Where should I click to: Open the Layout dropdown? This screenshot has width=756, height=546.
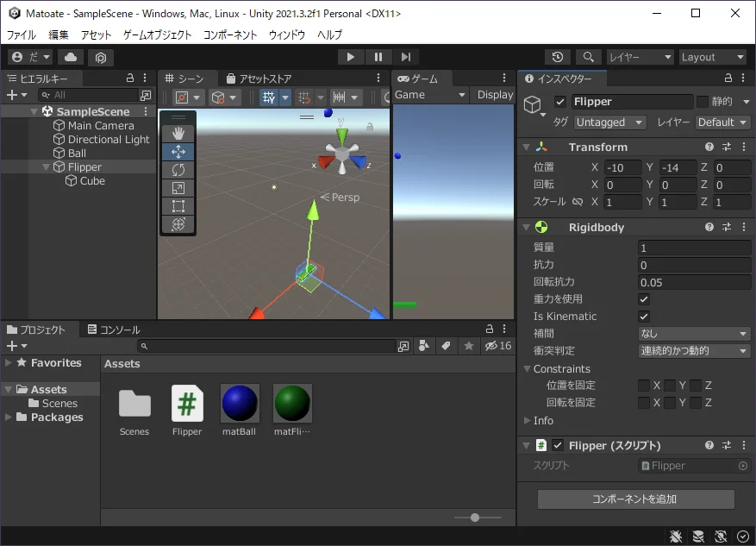(x=713, y=57)
